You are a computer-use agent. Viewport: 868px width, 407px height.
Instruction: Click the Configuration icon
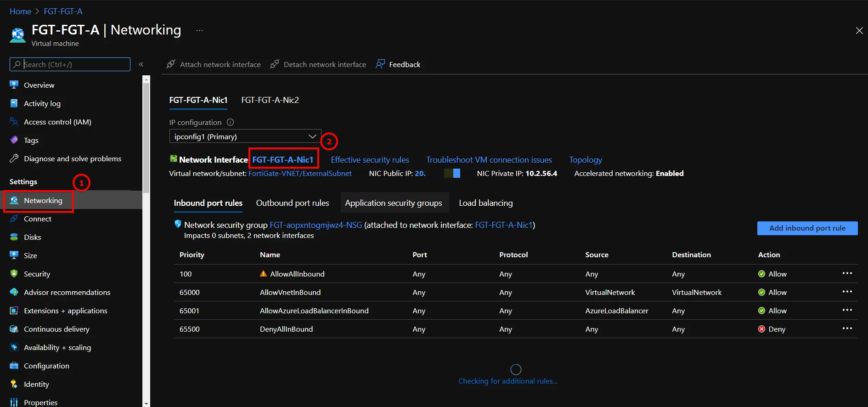14,366
